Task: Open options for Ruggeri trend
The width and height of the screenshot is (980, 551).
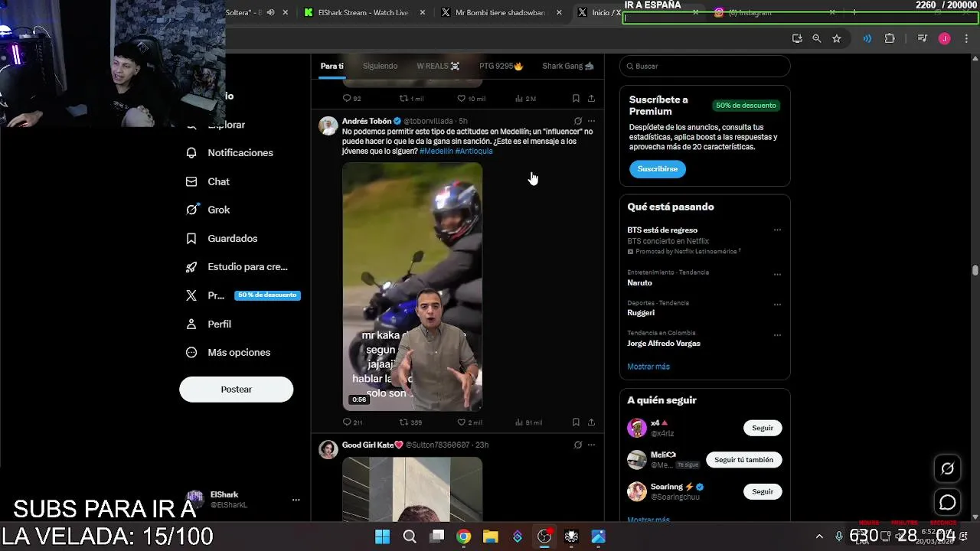Action: coord(777,304)
